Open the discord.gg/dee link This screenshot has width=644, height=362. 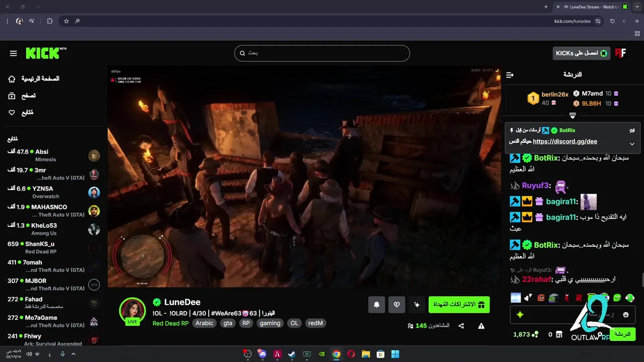(565, 142)
